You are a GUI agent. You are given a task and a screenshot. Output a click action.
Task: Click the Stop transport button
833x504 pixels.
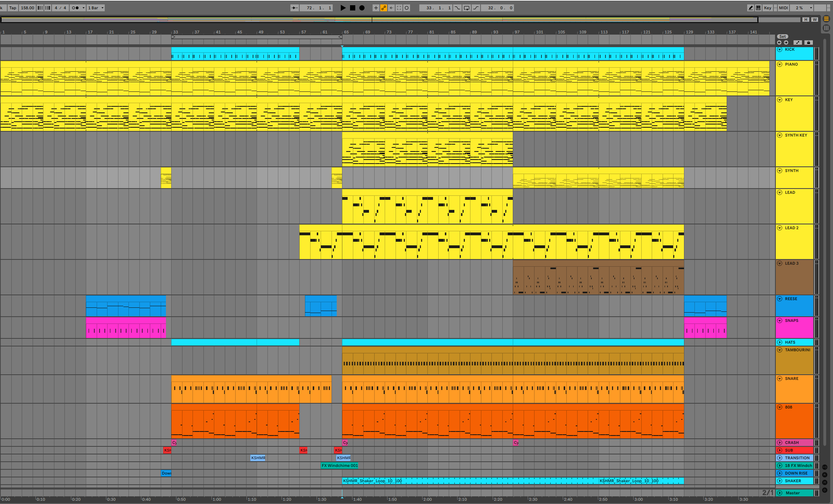pos(352,8)
